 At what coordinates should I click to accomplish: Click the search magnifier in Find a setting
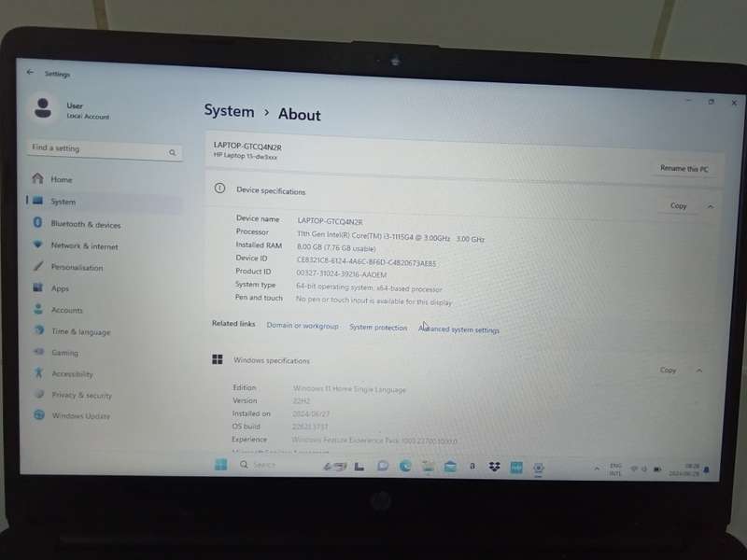point(173,152)
